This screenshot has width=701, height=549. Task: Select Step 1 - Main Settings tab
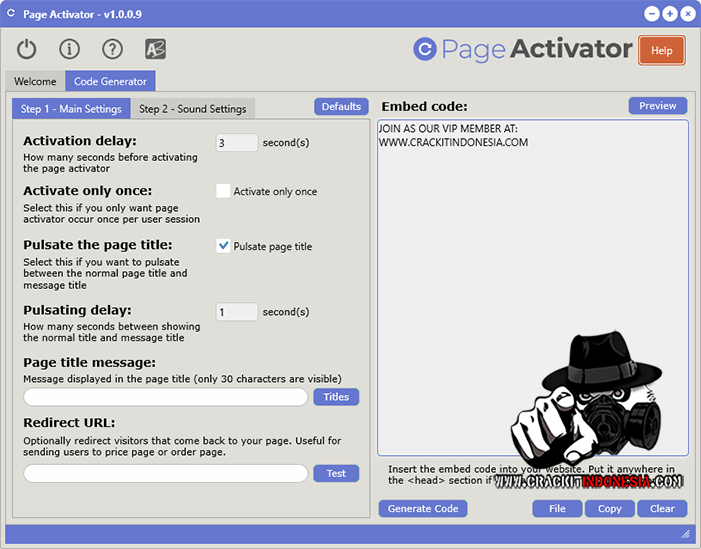[71, 109]
